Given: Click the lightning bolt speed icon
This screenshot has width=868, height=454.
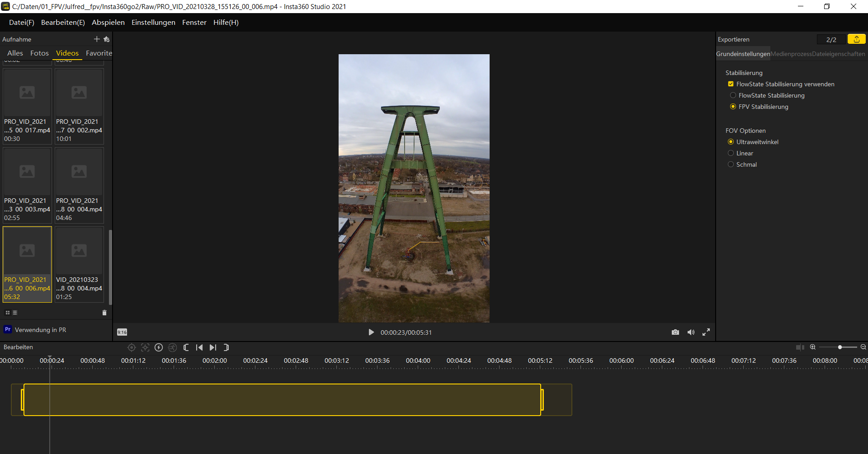Looking at the screenshot, I should (159, 347).
